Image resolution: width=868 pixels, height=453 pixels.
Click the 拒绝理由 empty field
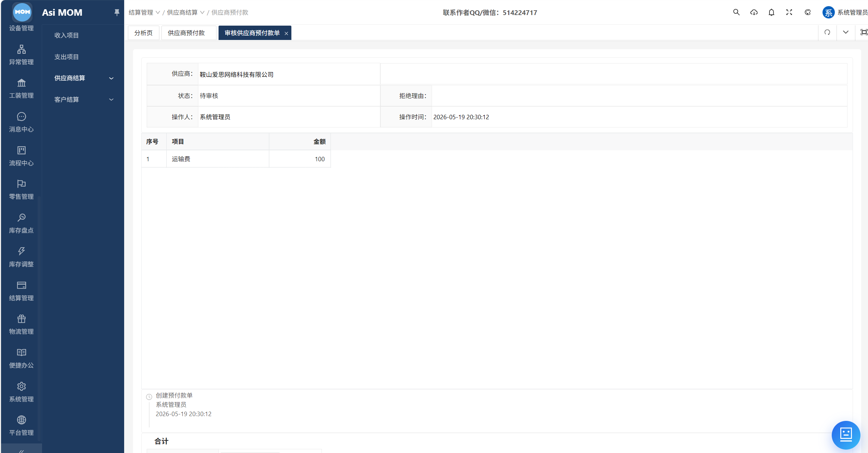click(639, 96)
